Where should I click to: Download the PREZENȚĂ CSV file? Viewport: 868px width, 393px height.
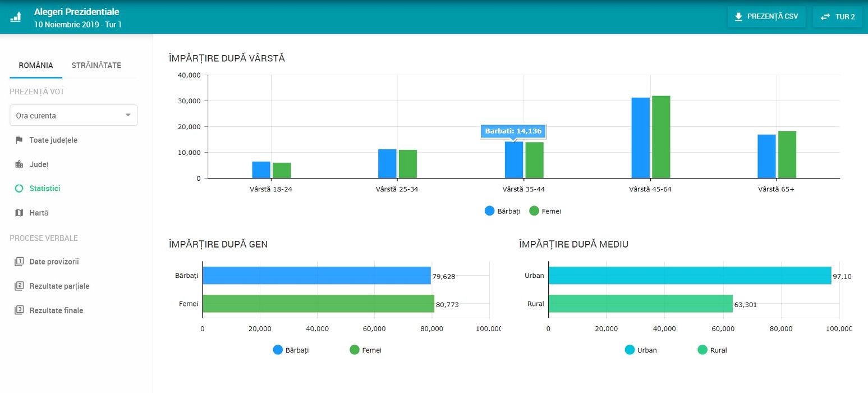(x=766, y=17)
